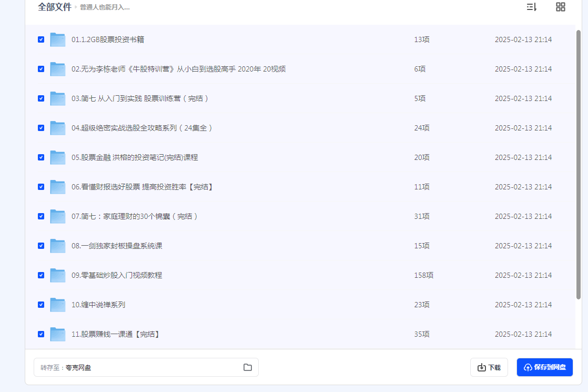Open 07.简七:家庭理财的30个锦囊 folder
588x392 pixels.
(x=135, y=216)
